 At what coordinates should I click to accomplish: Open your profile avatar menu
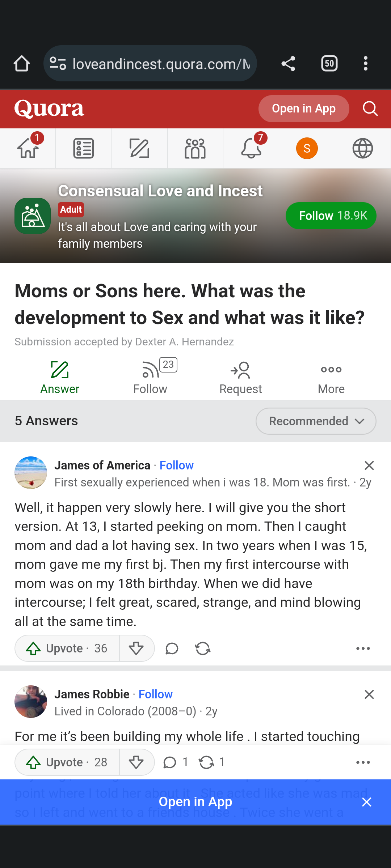click(x=307, y=148)
